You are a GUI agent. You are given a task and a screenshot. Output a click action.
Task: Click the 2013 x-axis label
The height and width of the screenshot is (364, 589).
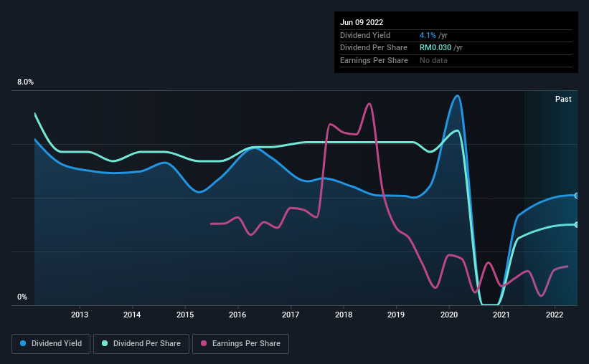coord(80,315)
